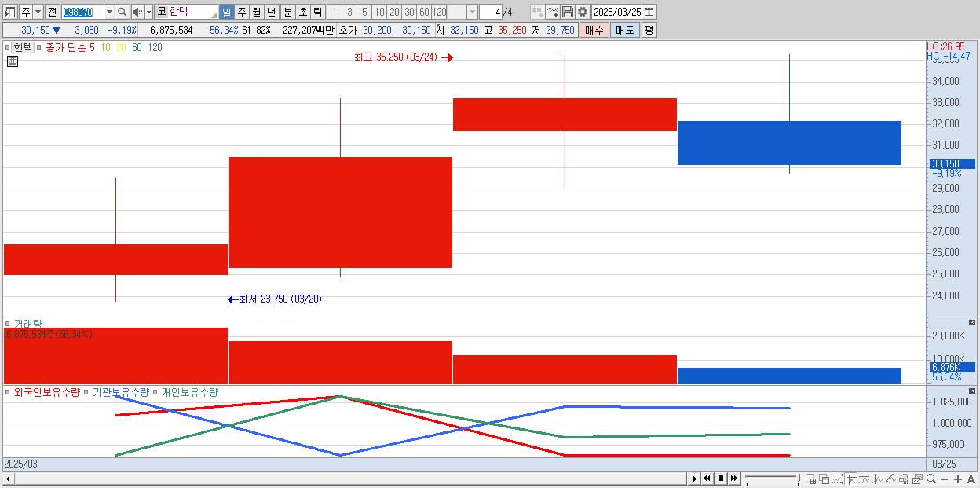Click the stop square playback button
Image resolution: width=980 pixels, height=488 pixels.
pyautogui.click(x=721, y=479)
